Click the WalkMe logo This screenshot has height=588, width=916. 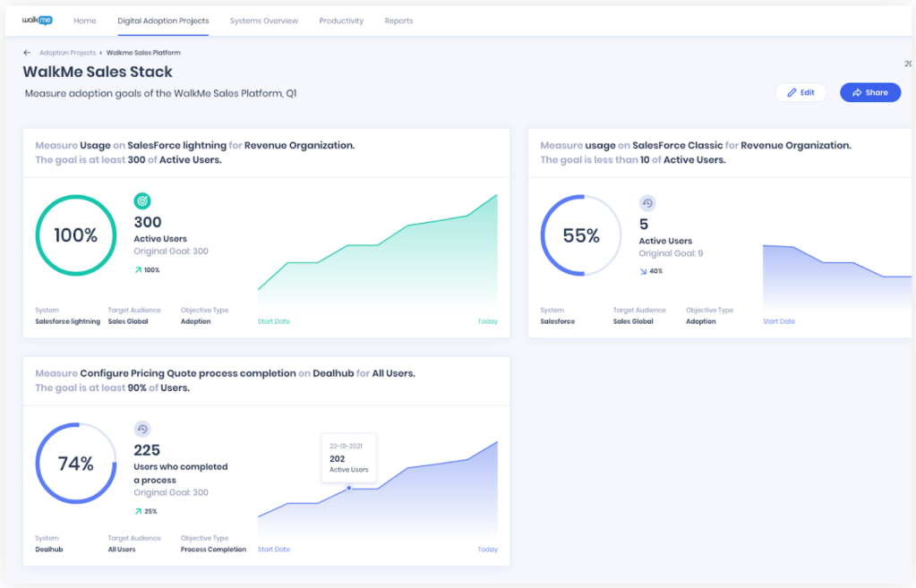coord(37,20)
